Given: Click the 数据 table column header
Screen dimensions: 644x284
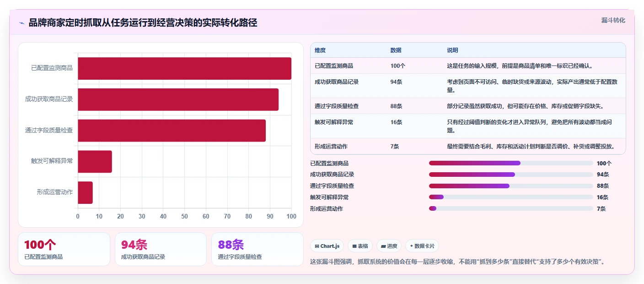Looking at the screenshot, I should point(396,50).
